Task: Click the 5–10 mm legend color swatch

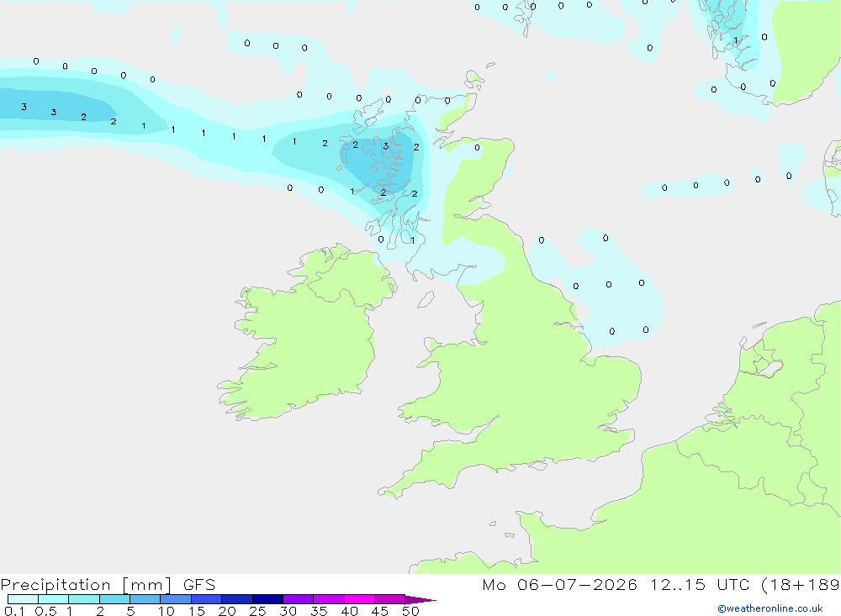Action: click(x=145, y=599)
